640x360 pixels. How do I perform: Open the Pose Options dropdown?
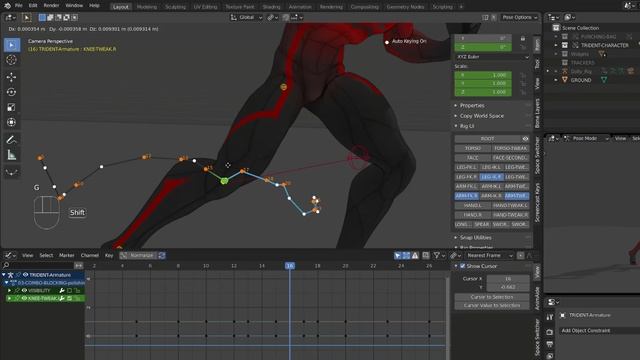pyautogui.click(x=520, y=18)
